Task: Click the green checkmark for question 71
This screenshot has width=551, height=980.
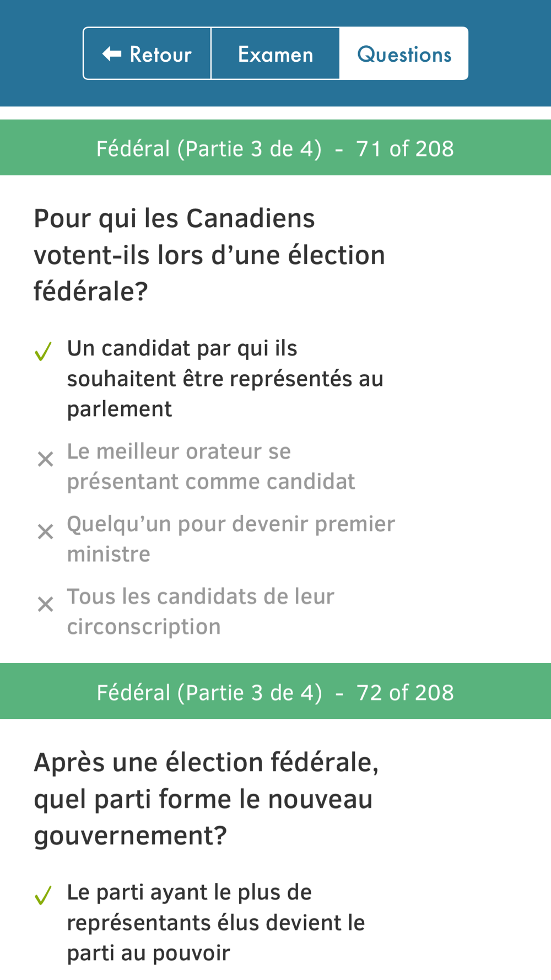Action: 43,351
